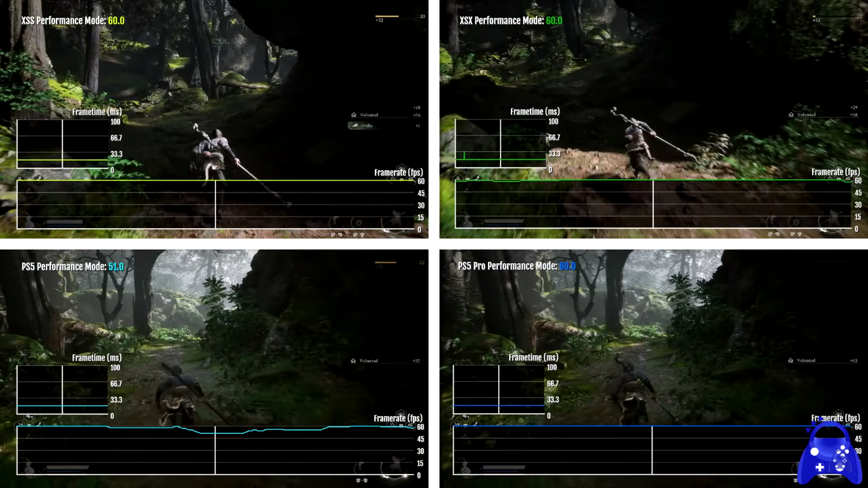Click the vertical cursor in XSS framerate graph
Viewport: 868px width, 488px height.
pyautogui.click(x=215, y=205)
